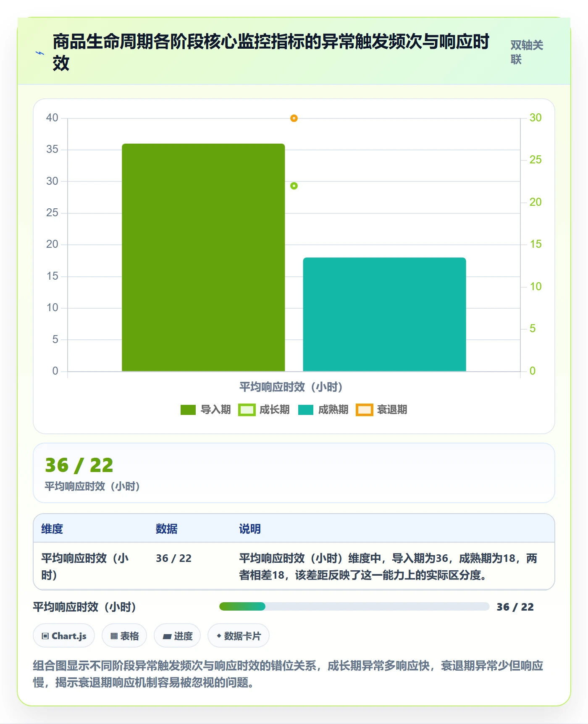The image size is (588, 724).
Task: Click the 数据卡片 tag chip
Action: 239,636
